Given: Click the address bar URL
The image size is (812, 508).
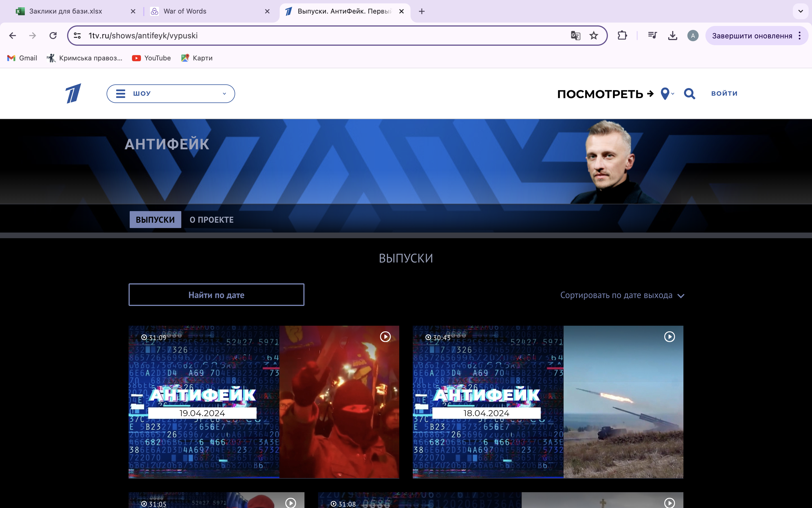Looking at the screenshot, I should (143, 36).
